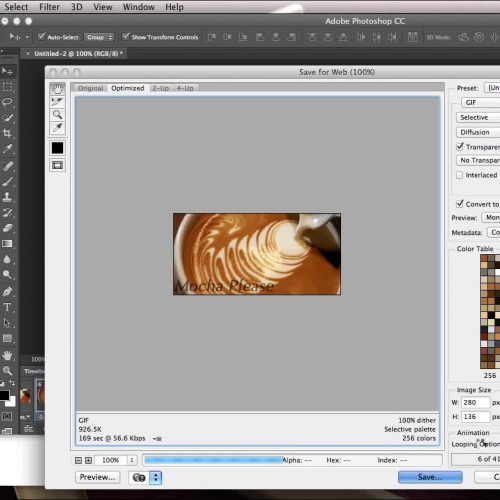
Task: Open the No Transparency Dither dropdown
Action: click(478, 160)
